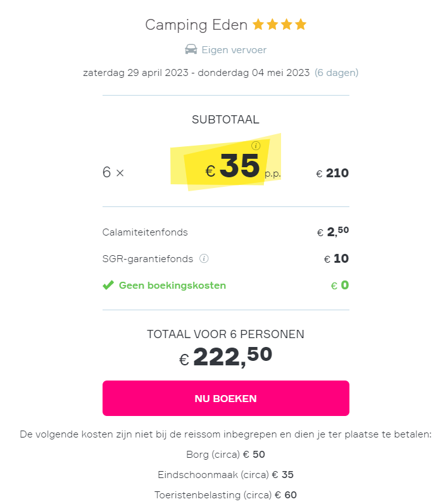The width and height of the screenshot is (445, 504).
Task: Click the €210 subtotal amount
Action: (x=332, y=173)
